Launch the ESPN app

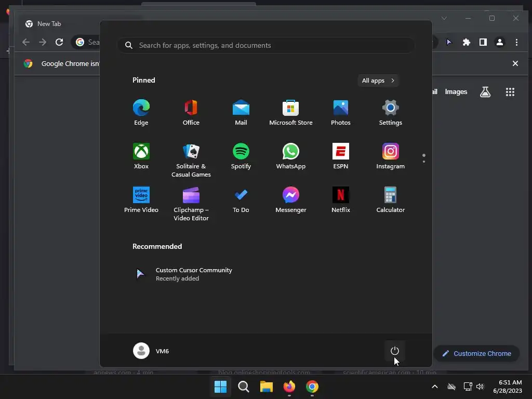(341, 156)
